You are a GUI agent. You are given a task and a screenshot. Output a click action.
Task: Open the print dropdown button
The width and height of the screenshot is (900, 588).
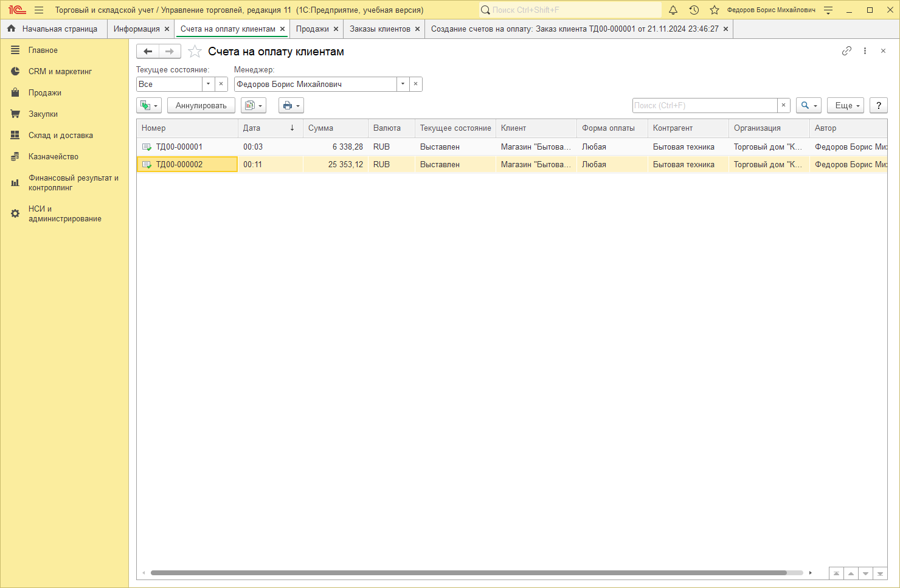(x=291, y=105)
